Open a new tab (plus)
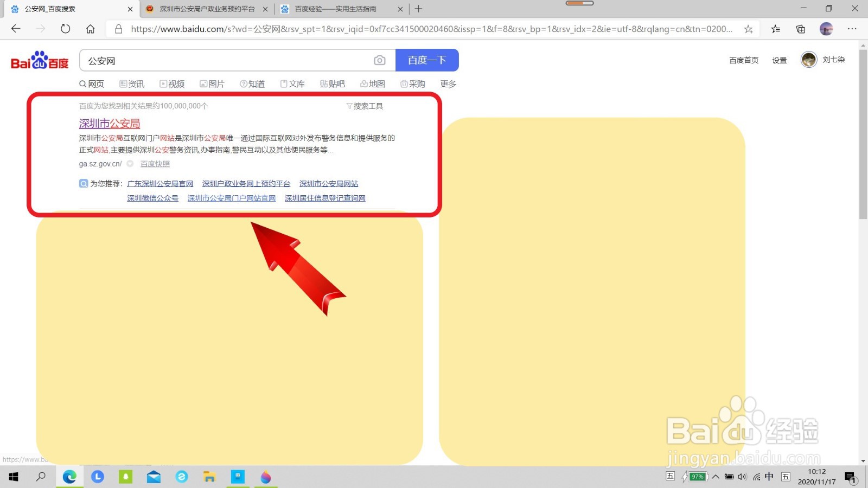 (x=418, y=9)
